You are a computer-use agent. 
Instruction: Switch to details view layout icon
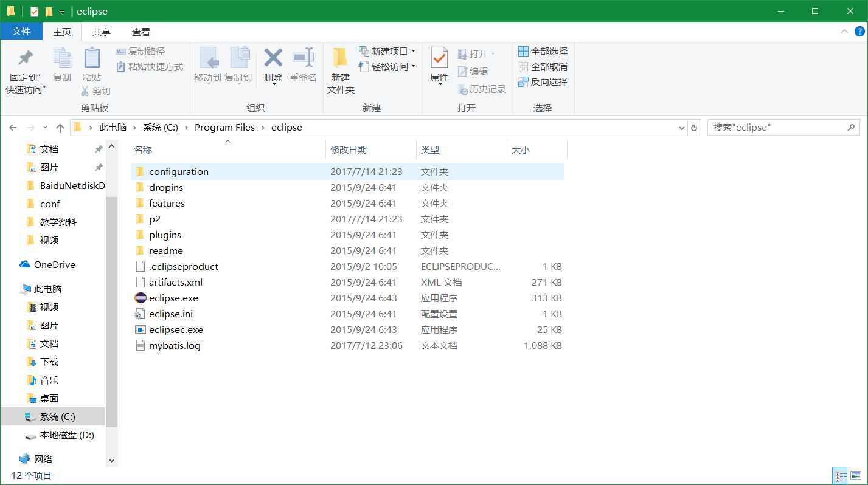tap(840, 476)
